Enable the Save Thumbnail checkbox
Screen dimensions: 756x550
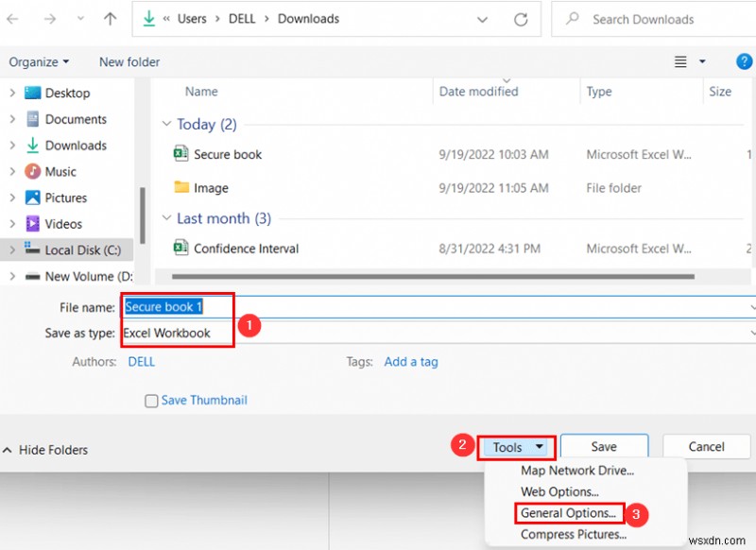point(151,401)
